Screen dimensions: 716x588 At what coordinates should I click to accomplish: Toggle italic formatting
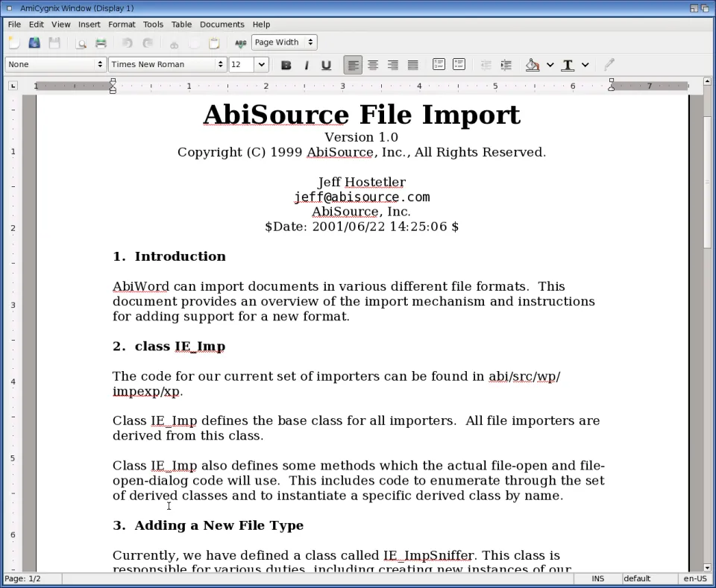306,65
